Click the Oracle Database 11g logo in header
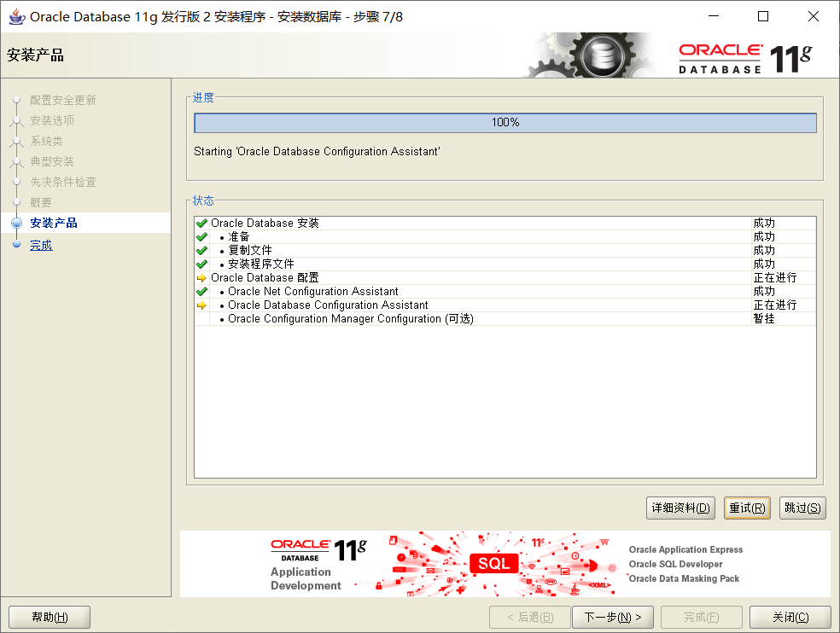 (x=746, y=58)
